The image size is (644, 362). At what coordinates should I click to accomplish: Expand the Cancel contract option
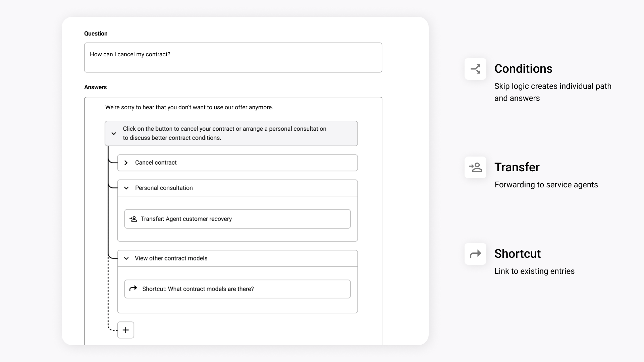pos(126,163)
